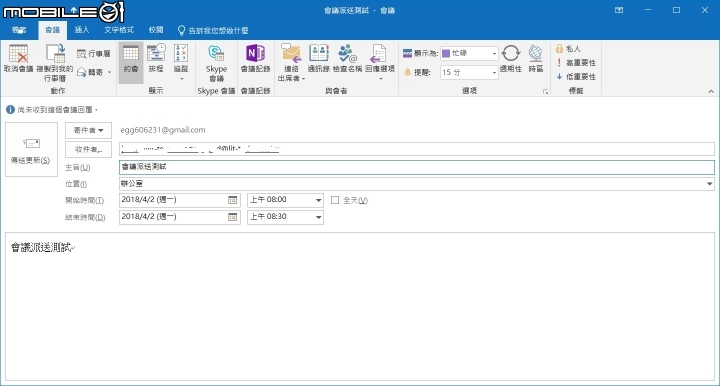This screenshot has height=386, width=720.
Task: Click the recipients (收件者) address field
Action: pos(416,149)
